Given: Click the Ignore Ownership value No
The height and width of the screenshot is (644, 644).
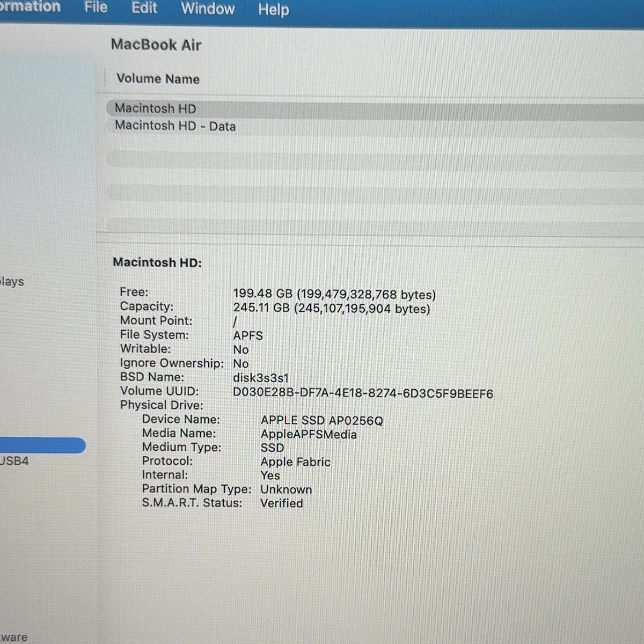Looking at the screenshot, I should click(240, 364).
